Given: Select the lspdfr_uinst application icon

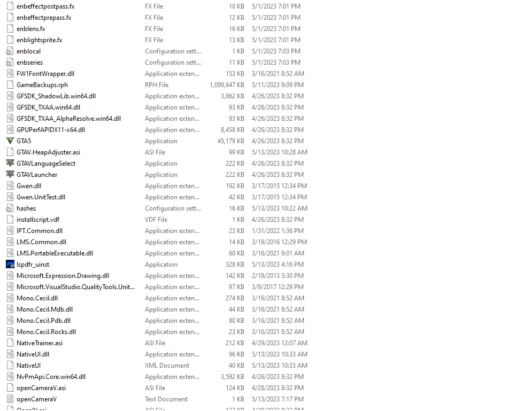Looking at the screenshot, I should [x=10, y=264].
